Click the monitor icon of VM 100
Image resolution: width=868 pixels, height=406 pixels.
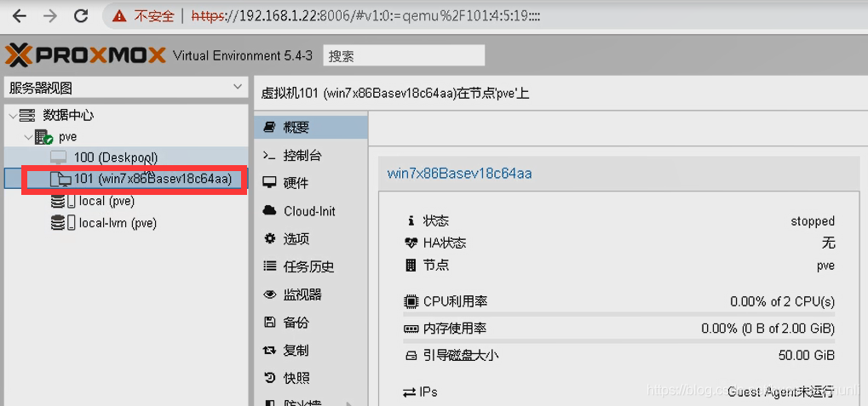coord(58,157)
